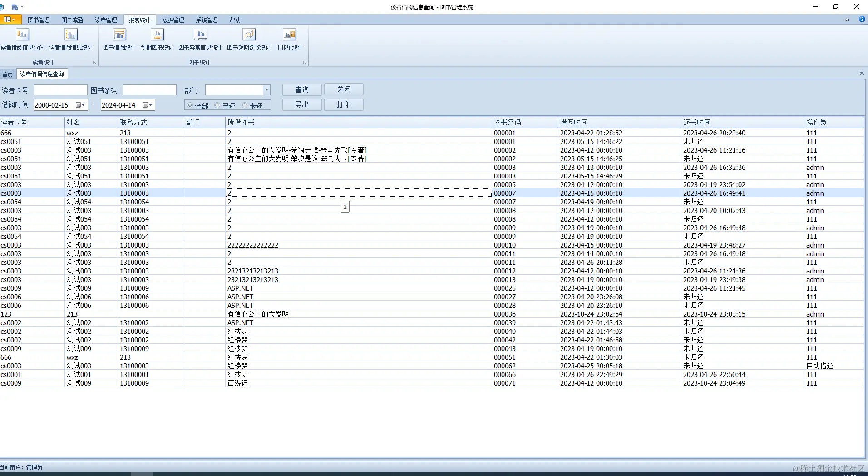Open the 图书超期罚款统计 ribbon icon
This screenshot has width=868, height=476.
coord(249,39)
